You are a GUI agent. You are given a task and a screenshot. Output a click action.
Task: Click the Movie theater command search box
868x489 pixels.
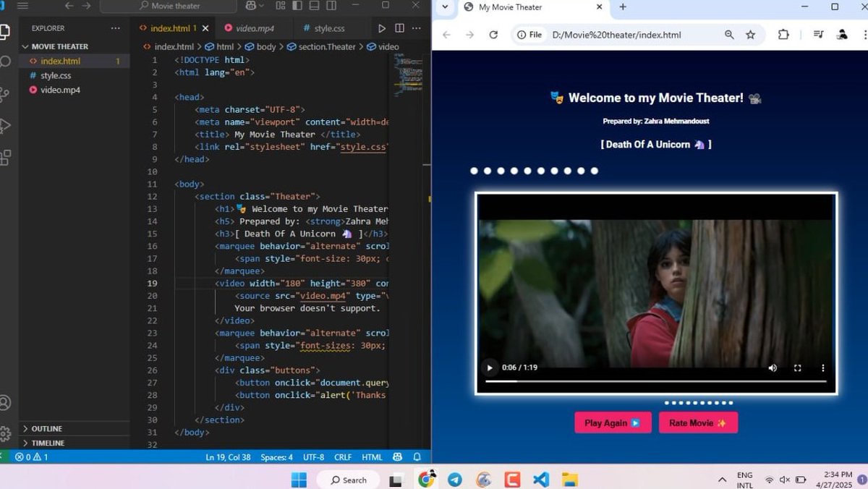(169, 6)
